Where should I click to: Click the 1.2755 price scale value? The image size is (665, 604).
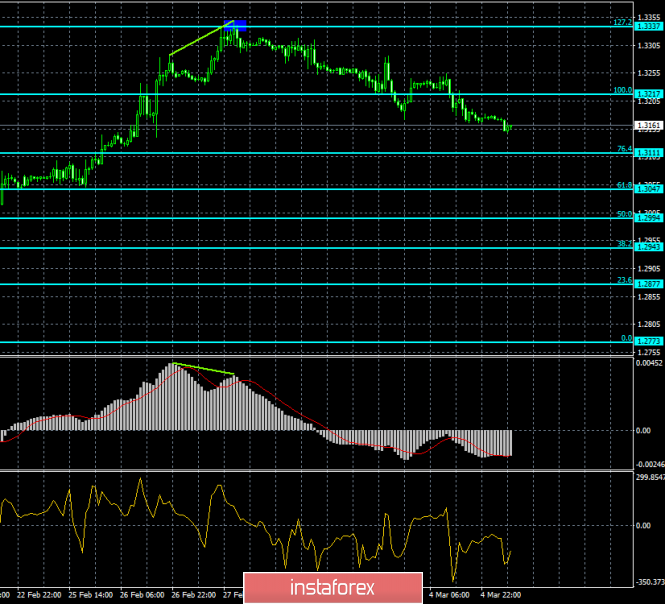pyautogui.click(x=649, y=352)
